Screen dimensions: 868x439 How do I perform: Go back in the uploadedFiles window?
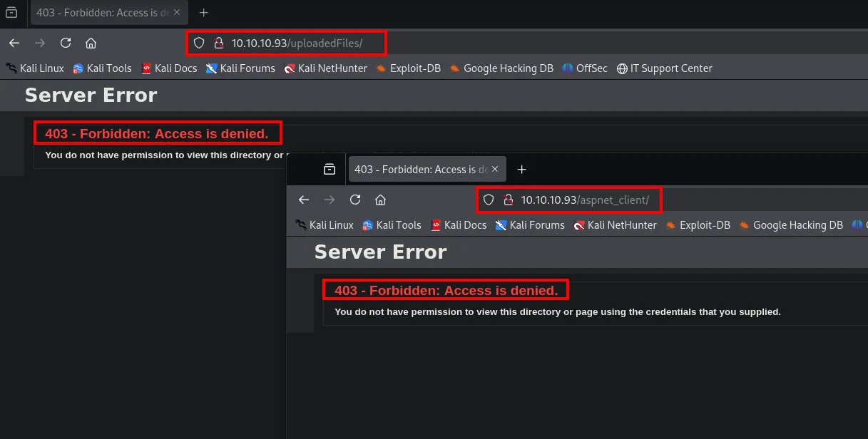tap(14, 43)
